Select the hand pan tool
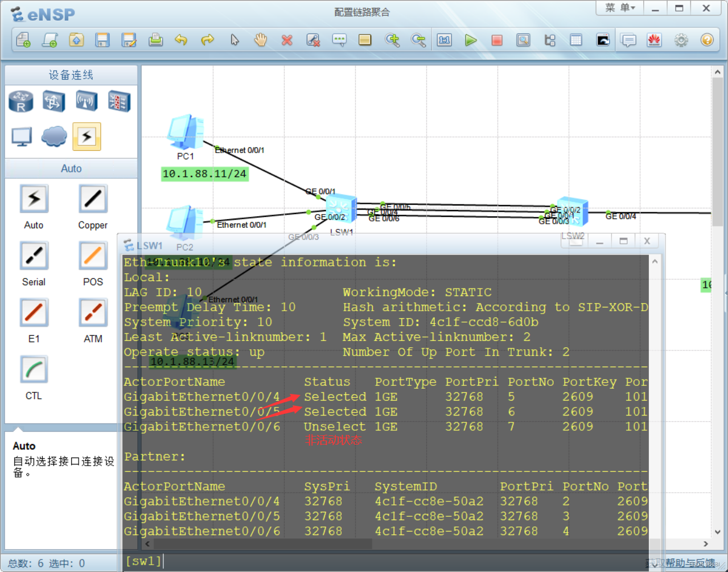The image size is (728, 572). (261, 40)
